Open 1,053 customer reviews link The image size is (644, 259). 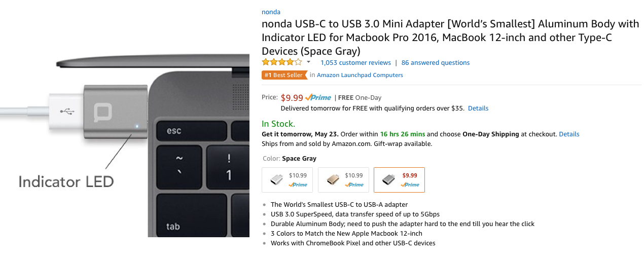pos(355,63)
